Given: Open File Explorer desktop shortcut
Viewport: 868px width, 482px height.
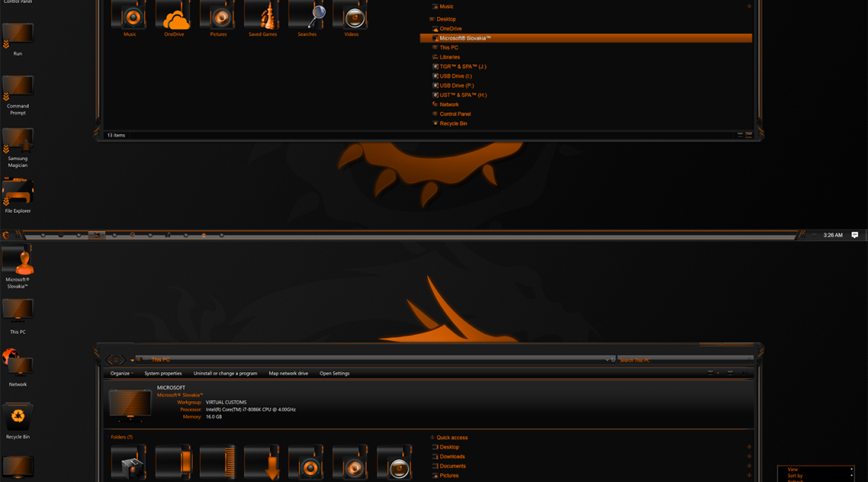Looking at the screenshot, I should [18, 193].
